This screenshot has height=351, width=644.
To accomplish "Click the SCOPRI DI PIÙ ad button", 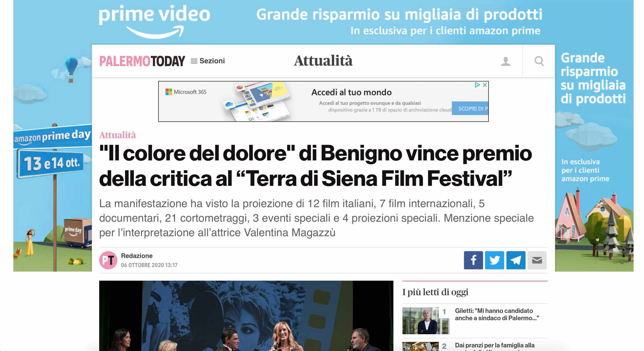I will coord(470,108).
